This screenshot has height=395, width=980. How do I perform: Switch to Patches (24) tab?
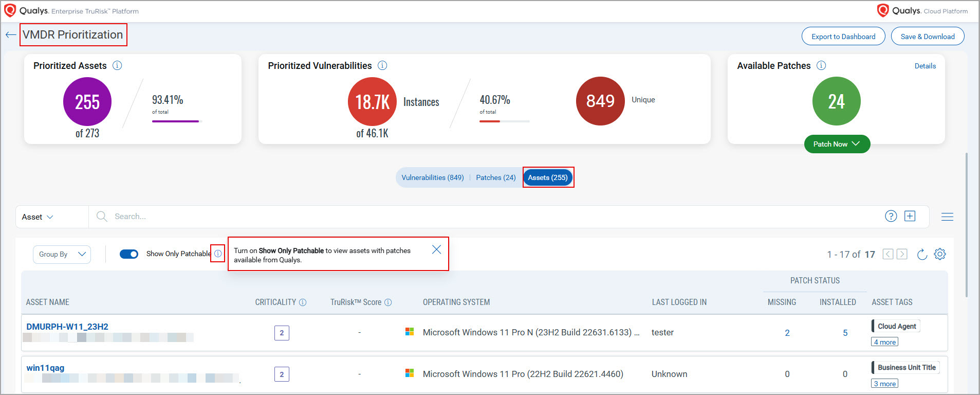[495, 177]
